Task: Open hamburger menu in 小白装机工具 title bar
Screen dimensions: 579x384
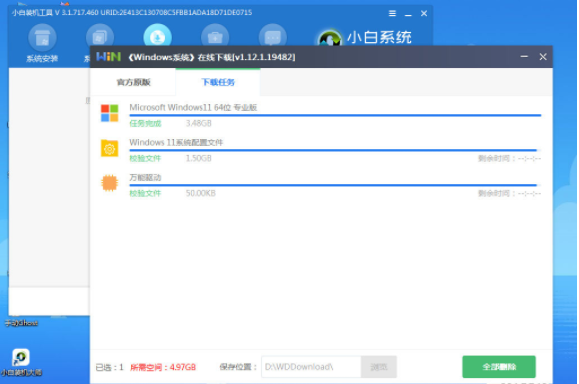Action: (393, 14)
